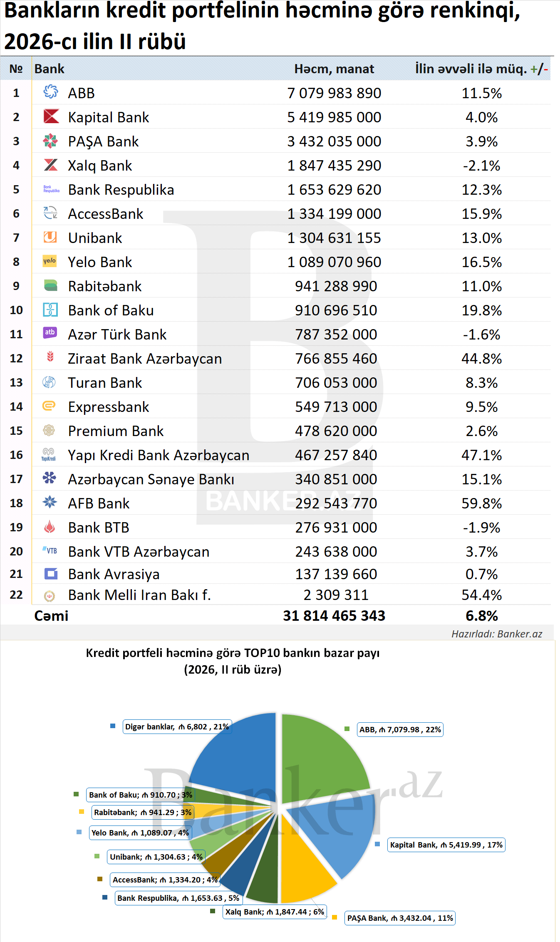
Task: Click 'PAŞA Bank, 3,432.04, 11%' pie label
Action: (400, 918)
